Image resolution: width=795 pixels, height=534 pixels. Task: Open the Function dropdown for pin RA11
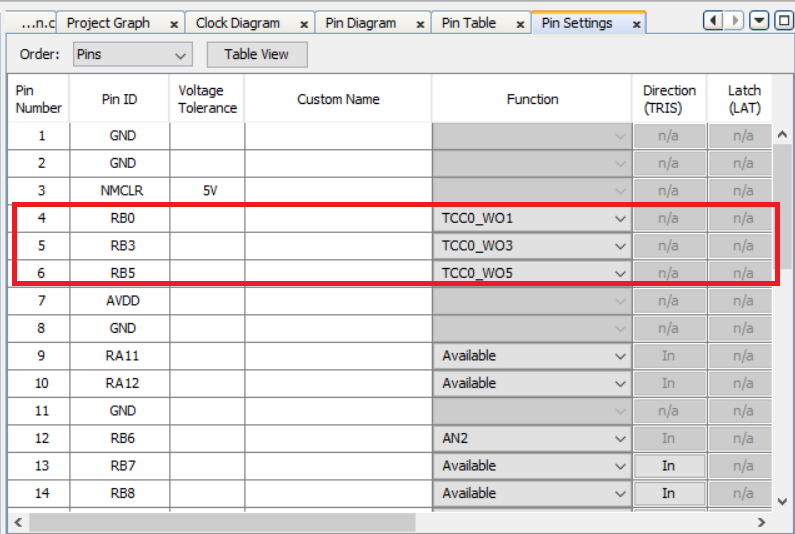620,356
